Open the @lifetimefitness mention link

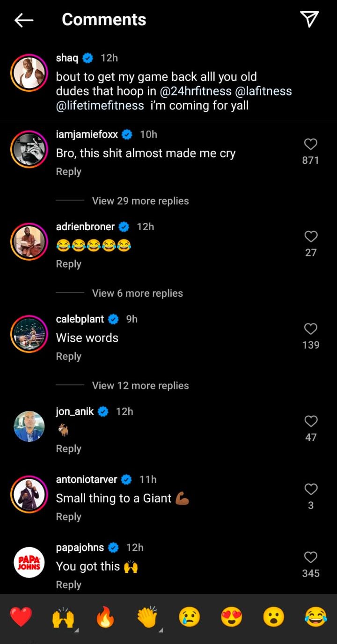click(100, 105)
